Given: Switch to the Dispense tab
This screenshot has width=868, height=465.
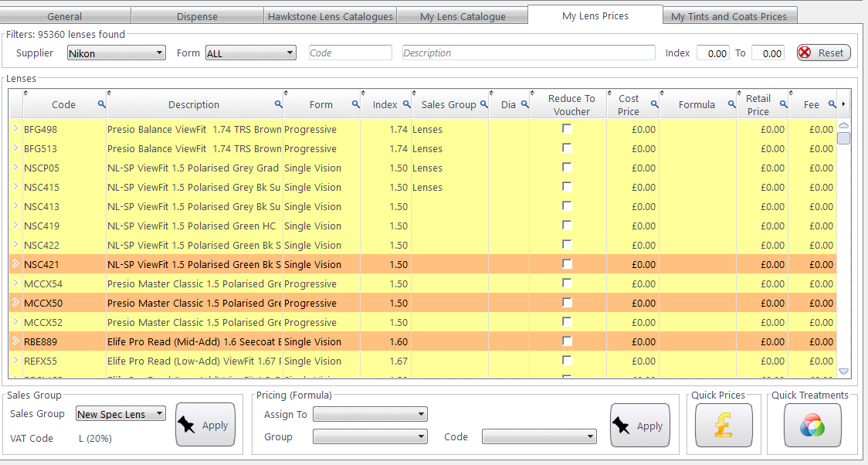Looking at the screenshot, I should tap(197, 16).
